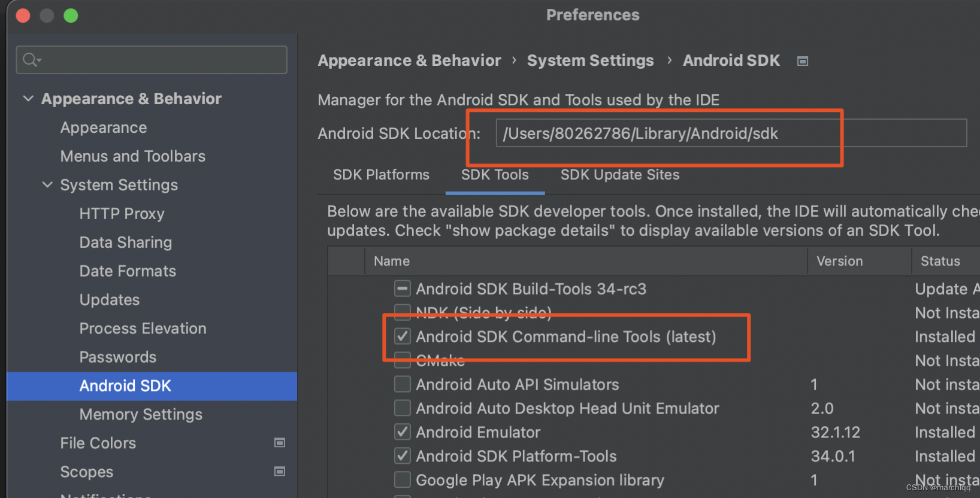Check Google Play APK Expansion library
This screenshot has width=980, height=498.
[403, 480]
